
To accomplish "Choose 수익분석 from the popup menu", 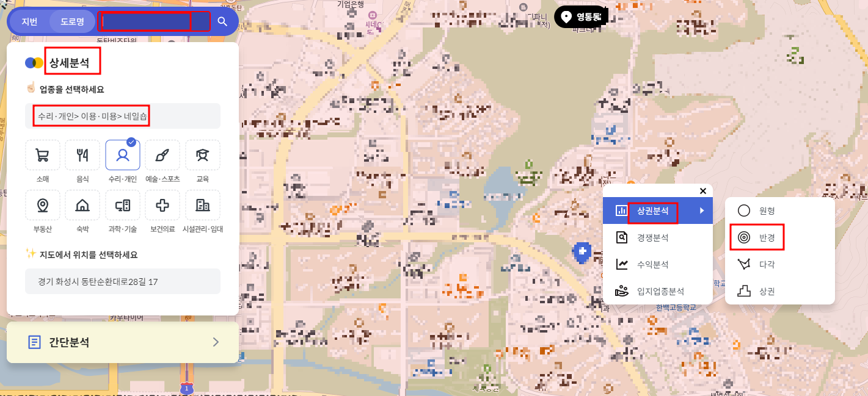I will click(x=657, y=264).
